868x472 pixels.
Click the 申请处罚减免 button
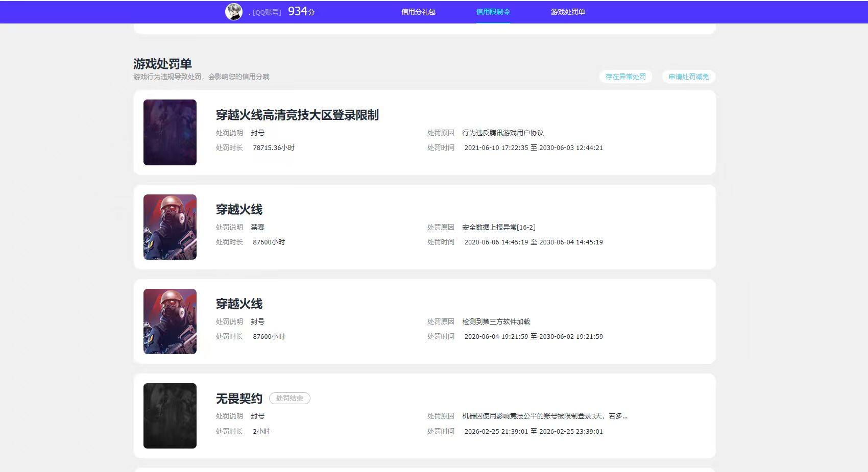(x=689, y=77)
